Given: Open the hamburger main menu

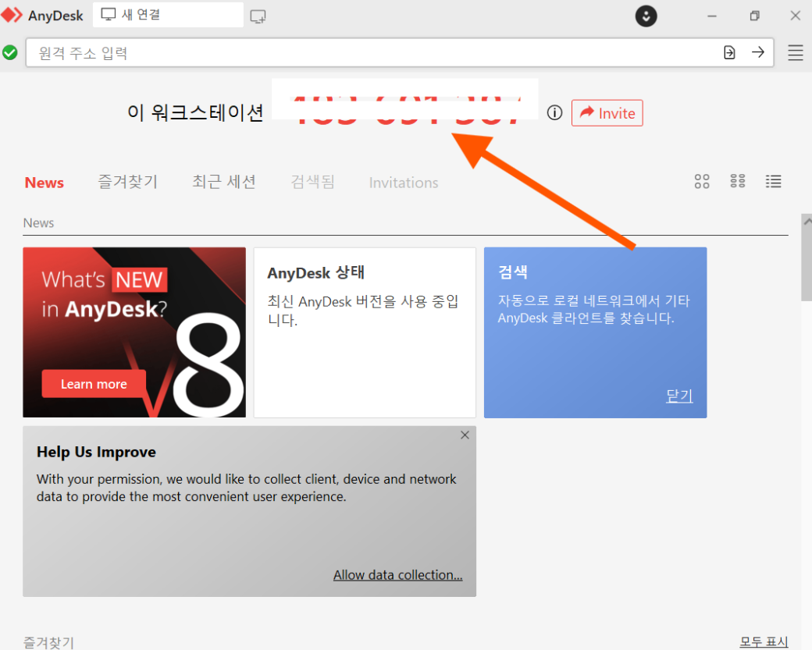Looking at the screenshot, I should click(x=796, y=52).
